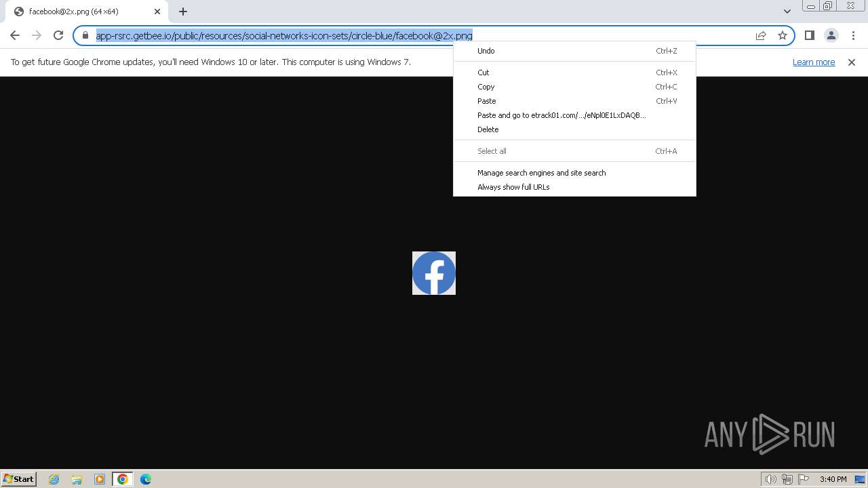
Task: Open Windows Media Player from the taskbar
Action: click(x=100, y=479)
